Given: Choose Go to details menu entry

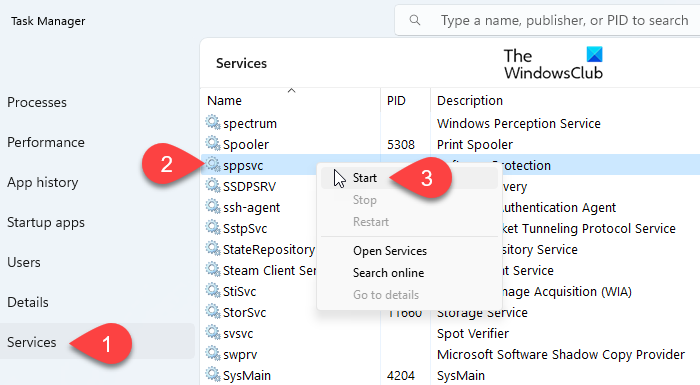Looking at the screenshot, I should coord(409,295).
